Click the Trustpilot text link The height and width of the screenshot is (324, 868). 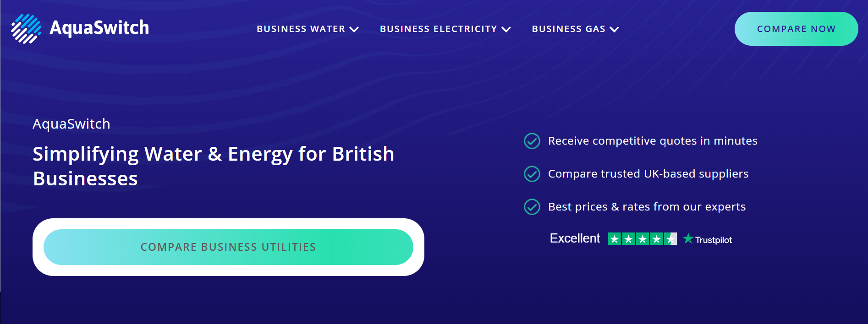[x=713, y=240]
